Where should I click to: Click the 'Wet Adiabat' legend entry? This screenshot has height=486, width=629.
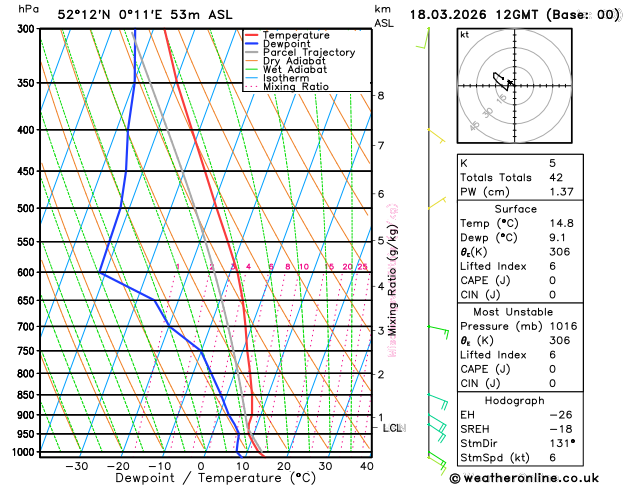click(295, 69)
